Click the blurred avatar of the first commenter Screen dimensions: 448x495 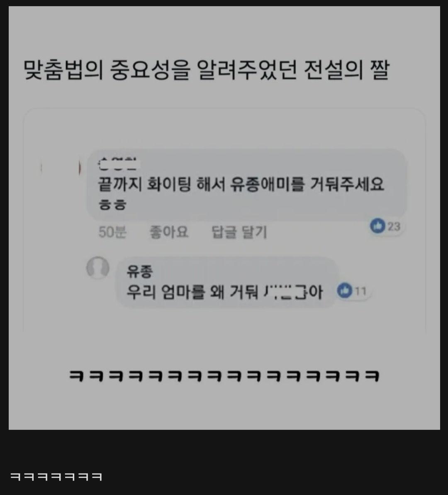pos(61,168)
